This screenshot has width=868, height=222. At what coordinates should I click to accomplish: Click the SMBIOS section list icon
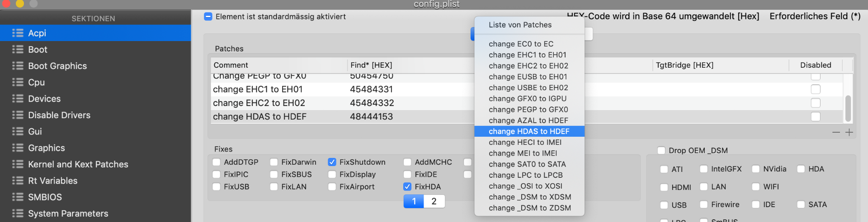tap(18, 197)
